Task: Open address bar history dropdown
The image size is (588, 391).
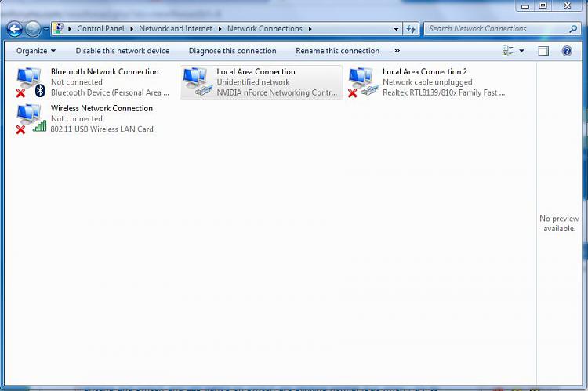Action: [x=396, y=29]
